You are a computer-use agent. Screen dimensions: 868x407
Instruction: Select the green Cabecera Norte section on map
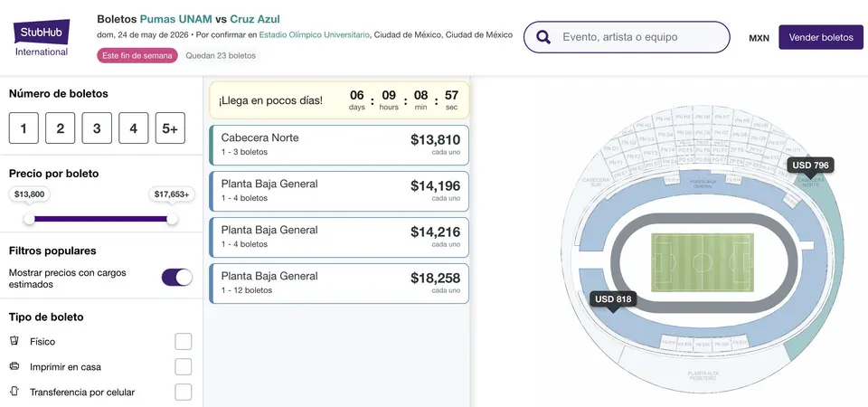[x=834, y=243]
